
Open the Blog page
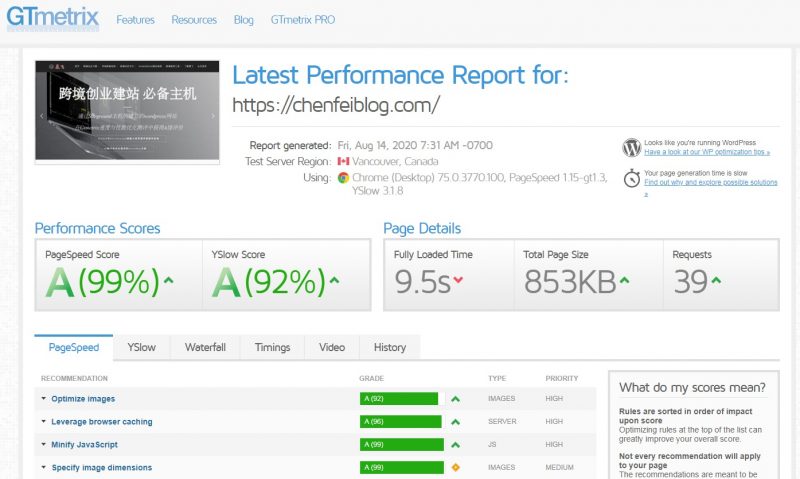pyautogui.click(x=243, y=20)
